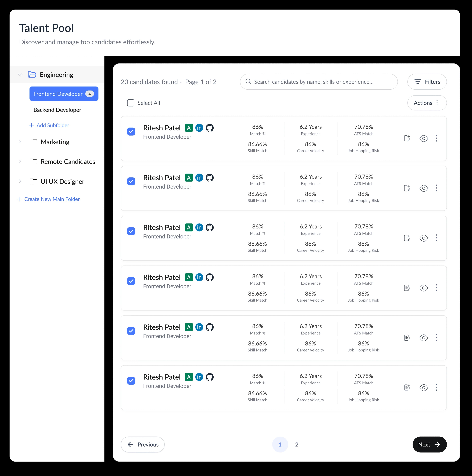Click add-note icon on third candidate card

(x=407, y=238)
